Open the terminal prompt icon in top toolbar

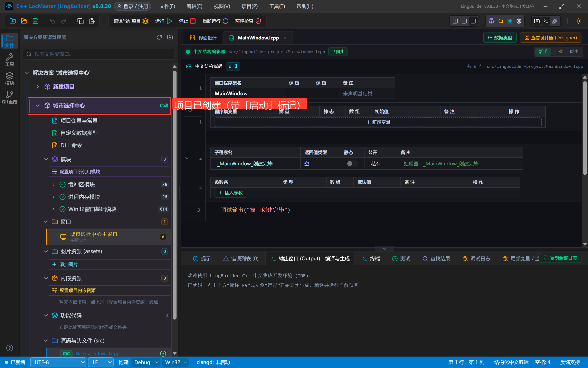pyautogui.click(x=546, y=21)
